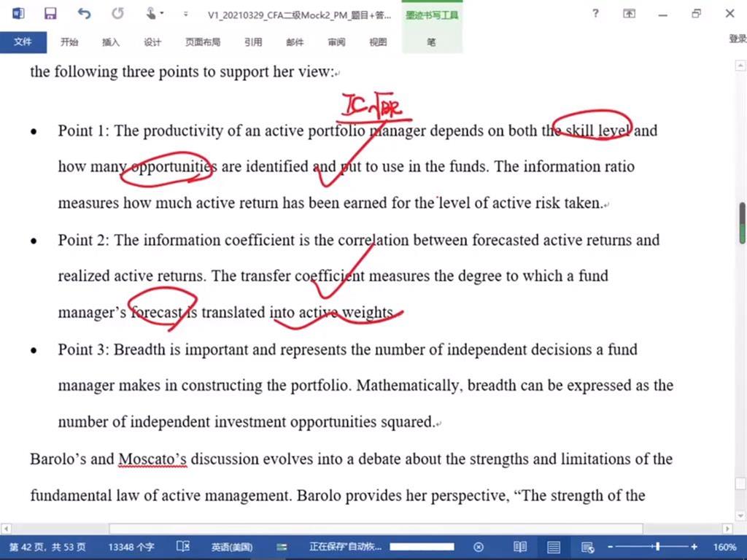Save the document with the floppy icon
The image size is (747, 560).
point(50,13)
